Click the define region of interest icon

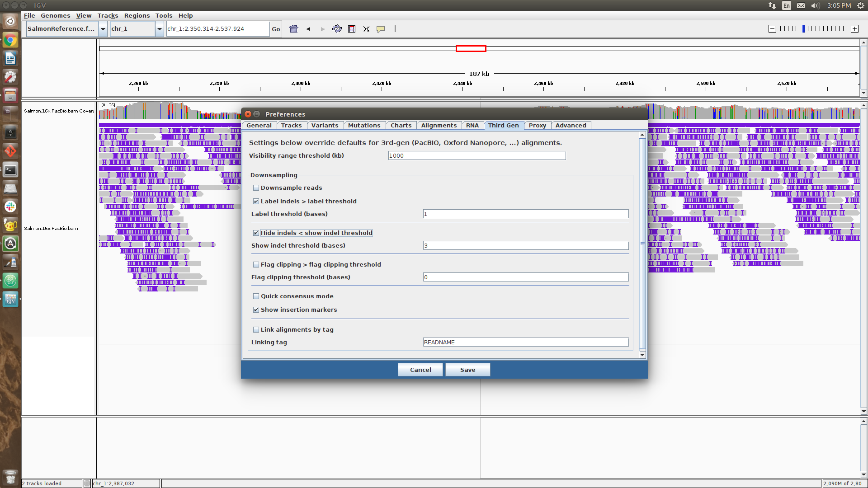tap(352, 29)
